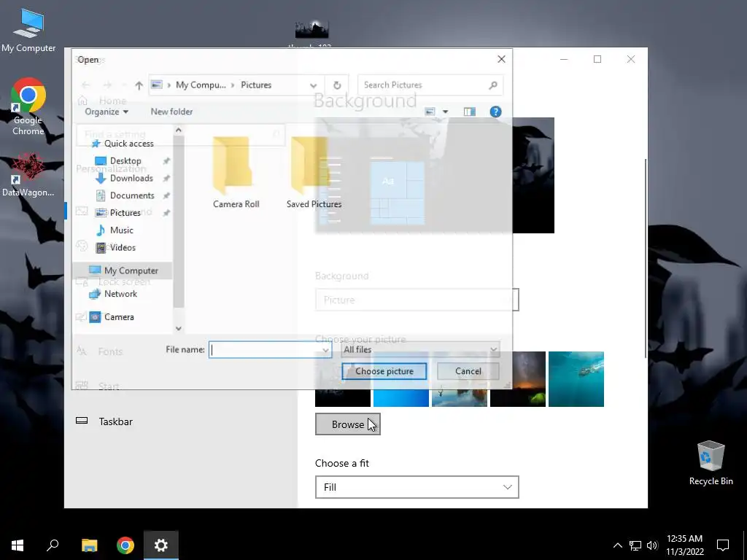
Task: Open File Explorer from the taskbar
Action: tap(89, 545)
